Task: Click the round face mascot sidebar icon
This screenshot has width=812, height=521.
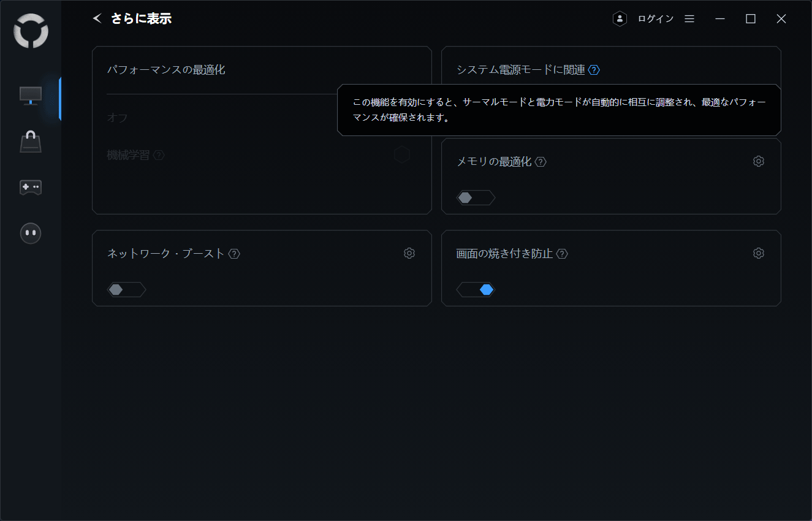Action: click(x=31, y=233)
